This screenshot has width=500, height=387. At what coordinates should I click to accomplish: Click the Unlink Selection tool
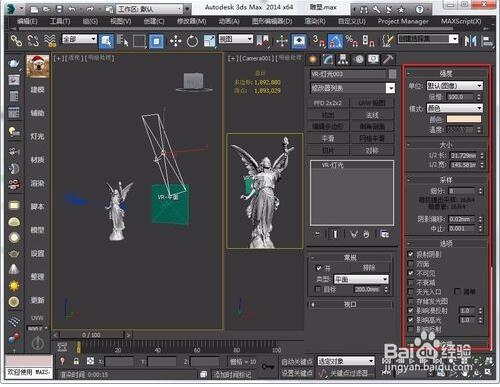(33, 41)
